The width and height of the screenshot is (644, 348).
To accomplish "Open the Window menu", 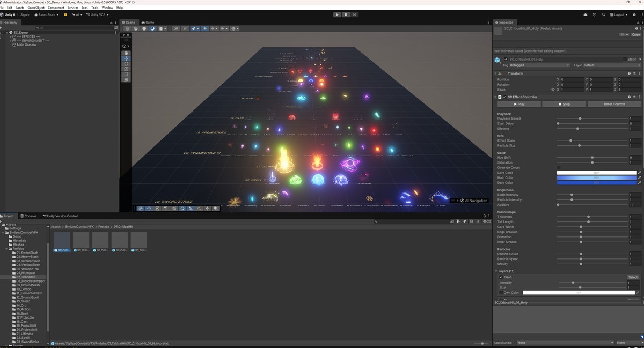I will (x=107, y=8).
